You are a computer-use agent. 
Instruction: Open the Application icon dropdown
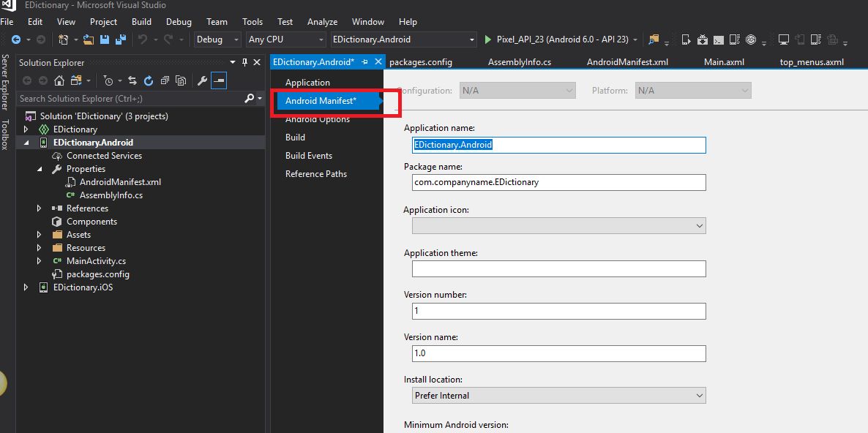point(558,225)
